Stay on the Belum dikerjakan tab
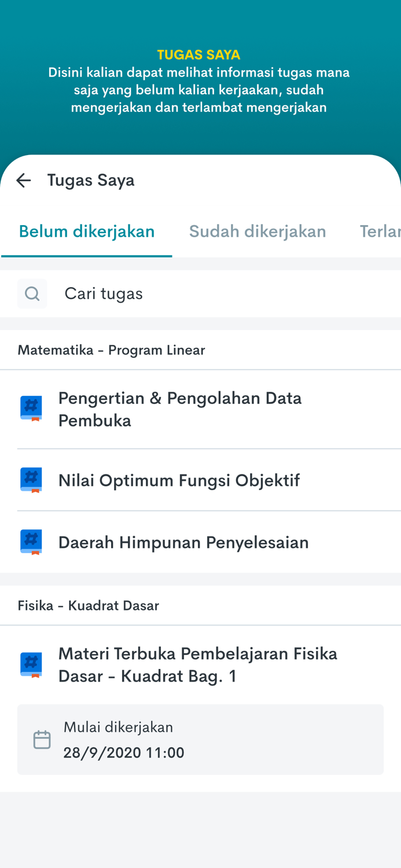Viewport: 401px width, 868px height. tap(87, 231)
